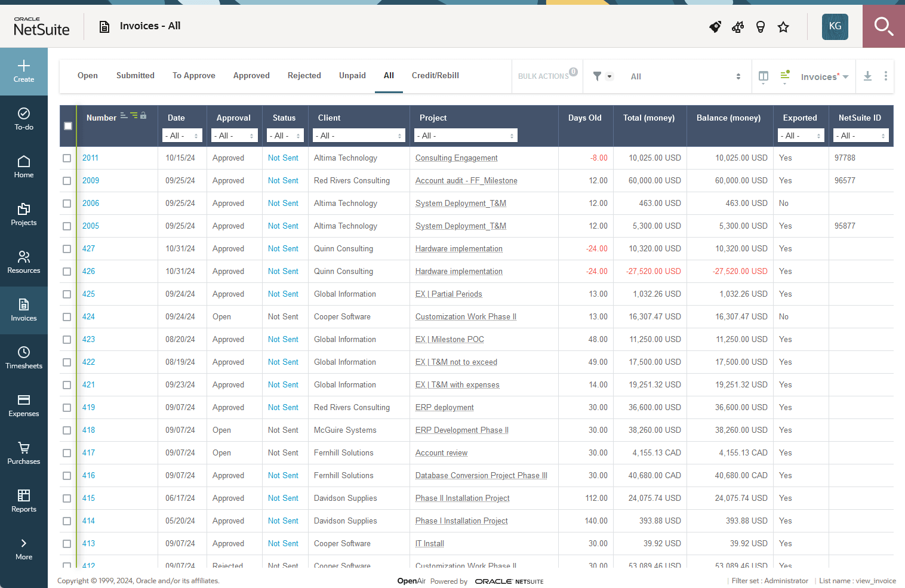Go to Home in sidebar
This screenshot has width=905, height=588.
coord(24,167)
